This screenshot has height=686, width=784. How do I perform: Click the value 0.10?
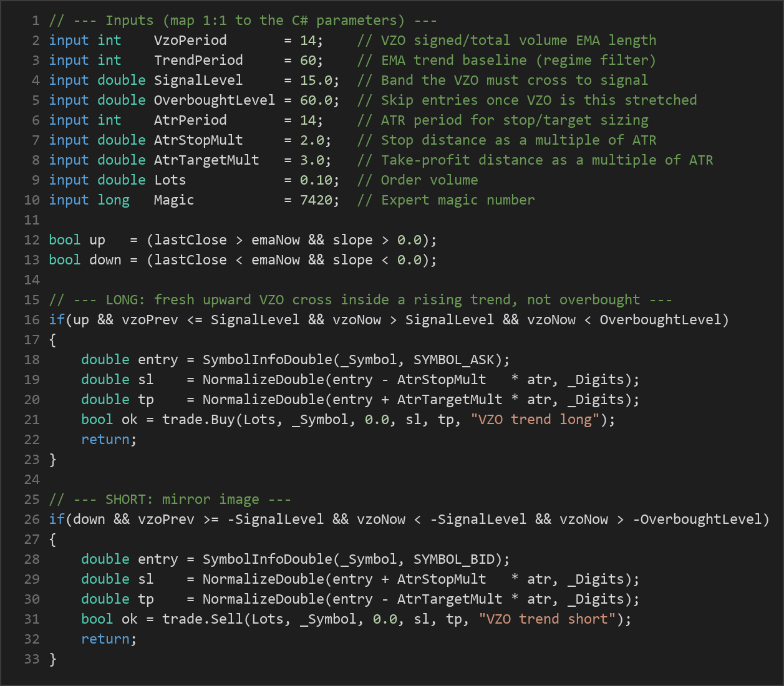[316, 180]
